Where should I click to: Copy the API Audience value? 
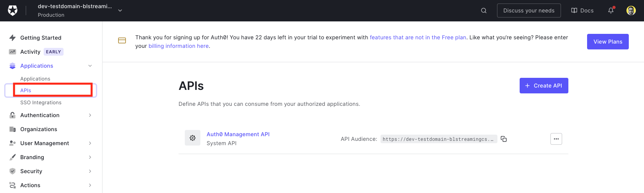point(504,139)
